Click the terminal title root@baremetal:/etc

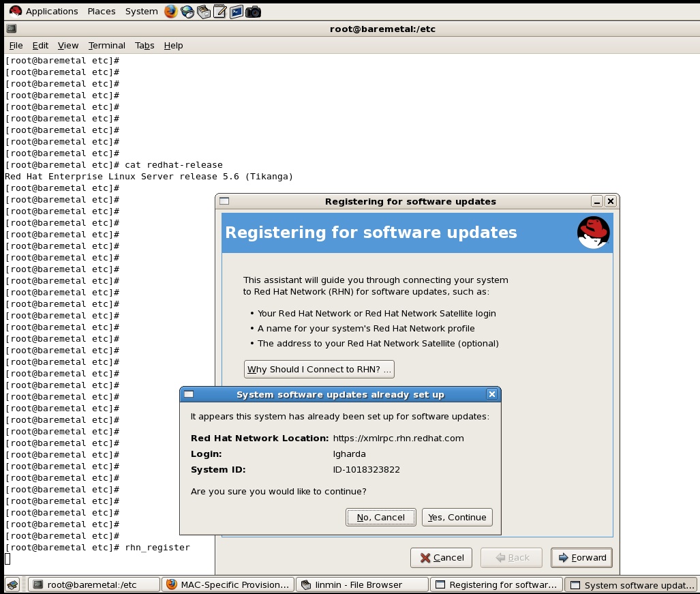tap(382, 29)
